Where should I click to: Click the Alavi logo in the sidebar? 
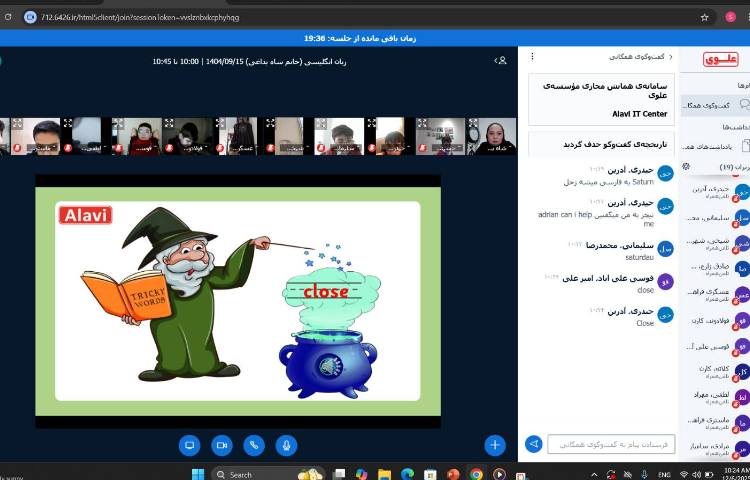[720, 60]
